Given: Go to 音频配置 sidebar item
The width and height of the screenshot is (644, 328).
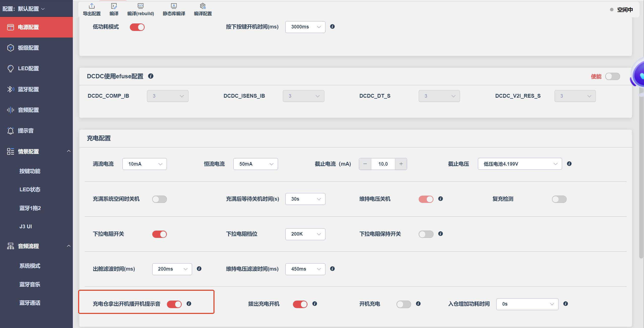Looking at the screenshot, I should tap(37, 110).
